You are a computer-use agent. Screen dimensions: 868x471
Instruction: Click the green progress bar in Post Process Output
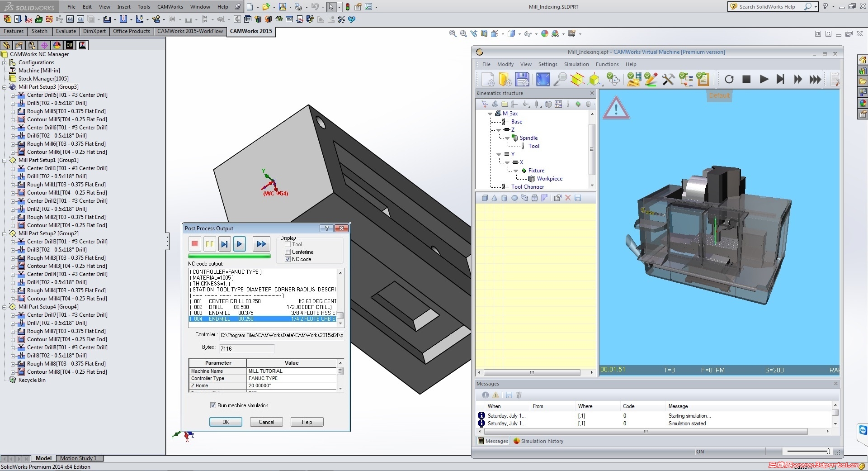[229, 257]
